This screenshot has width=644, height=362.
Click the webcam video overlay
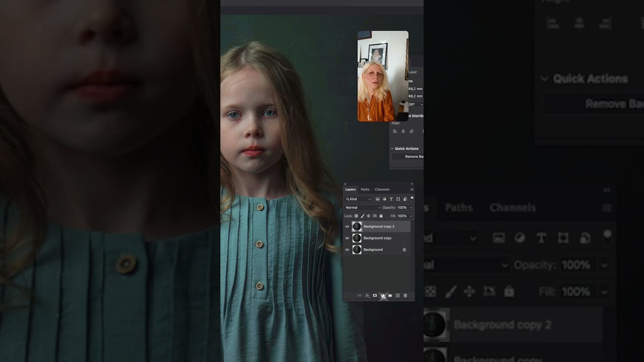[x=383, y=76]
